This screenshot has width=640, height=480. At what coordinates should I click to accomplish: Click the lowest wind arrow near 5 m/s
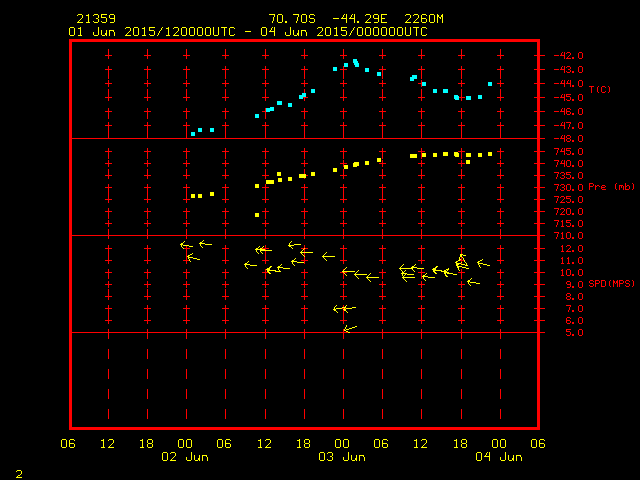pyautogui.click(x=350, y=329)
